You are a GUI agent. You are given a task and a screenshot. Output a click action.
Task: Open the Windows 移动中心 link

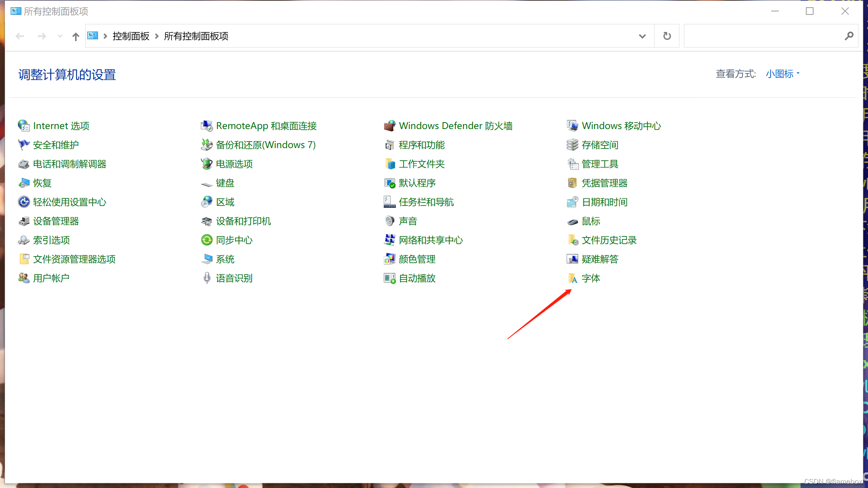click(621, 126)
